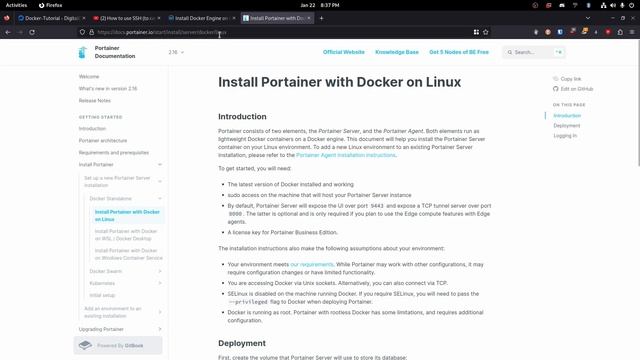Open the our requirements link
This screenshot has height=360, width=640.
coord(311,264)
